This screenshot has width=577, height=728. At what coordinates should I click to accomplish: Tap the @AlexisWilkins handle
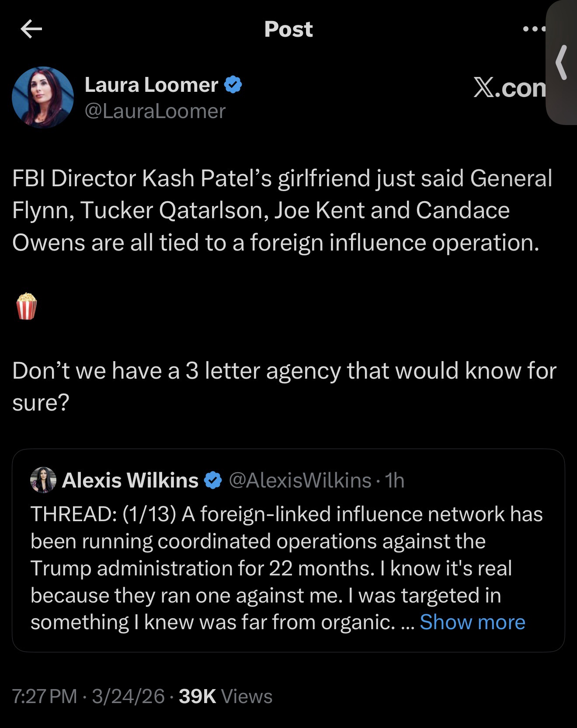(300, 480)
